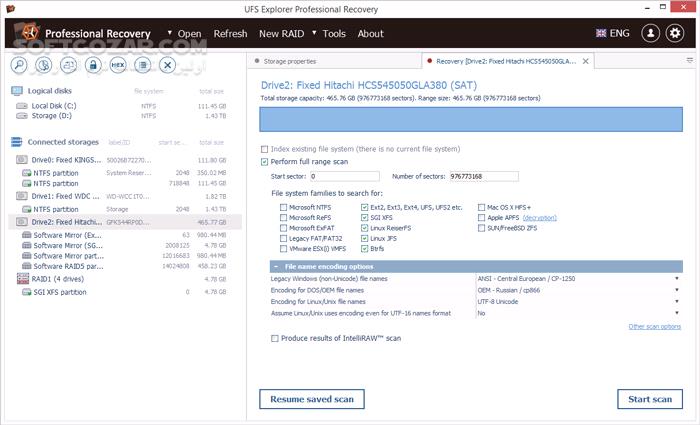Click the partition manager toolbar icon
700x425 pixels.
[68, 65]
